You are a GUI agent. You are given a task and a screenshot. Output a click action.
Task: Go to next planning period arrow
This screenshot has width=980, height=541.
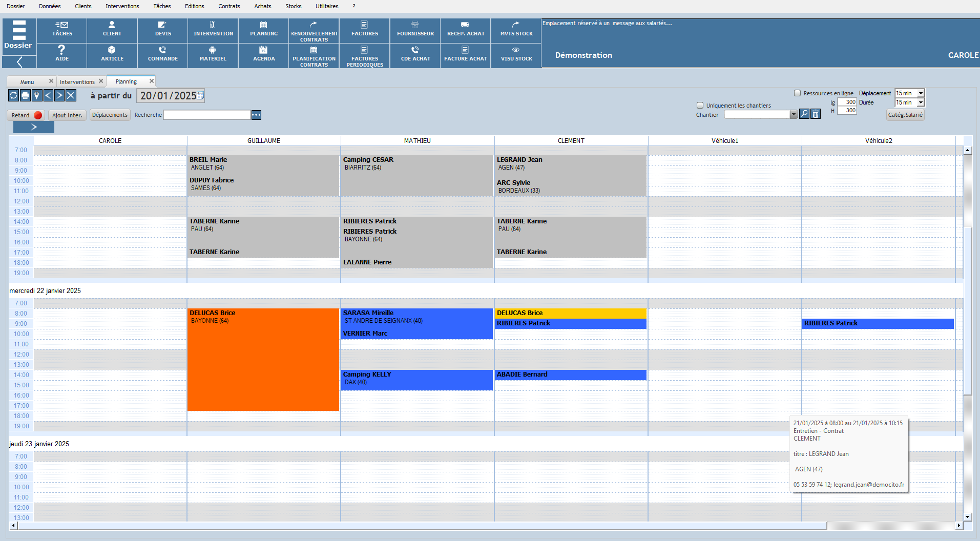pos(59,95)
